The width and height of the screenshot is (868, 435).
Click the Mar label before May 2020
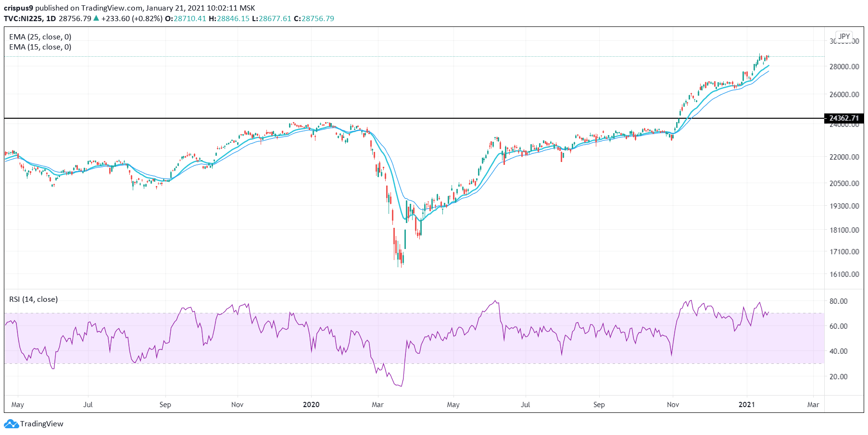(377, 405)
